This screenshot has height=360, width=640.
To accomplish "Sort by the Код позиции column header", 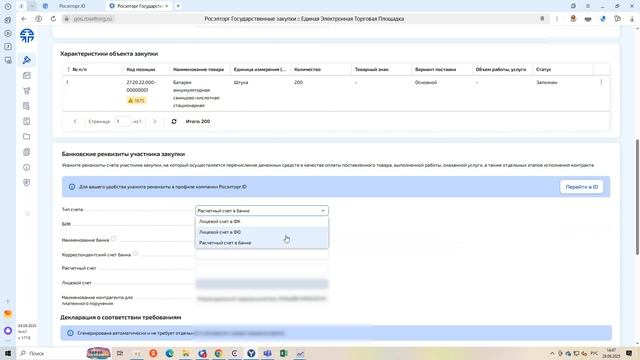I will point(141,69).
